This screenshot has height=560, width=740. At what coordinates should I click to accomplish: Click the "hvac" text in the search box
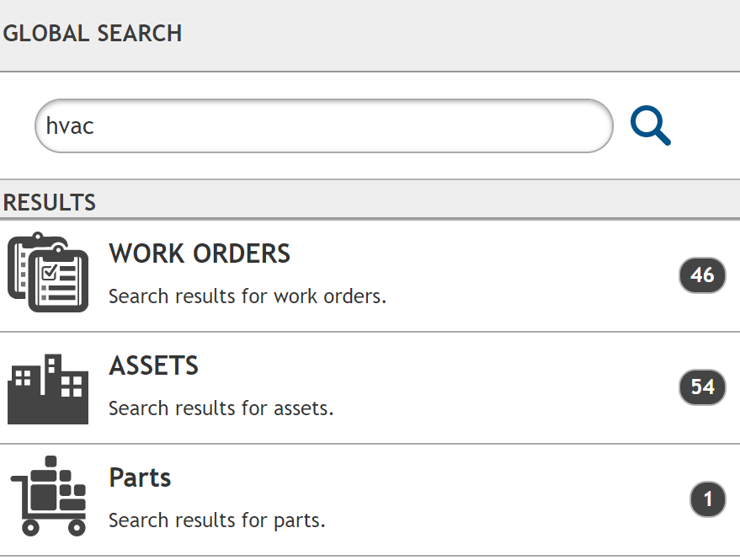70,126
